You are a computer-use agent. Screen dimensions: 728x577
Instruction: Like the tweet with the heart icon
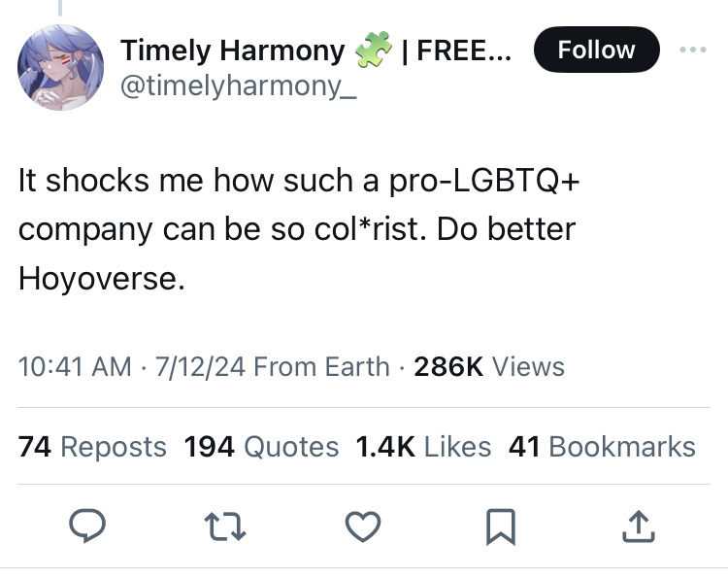click(x=363, y=526)
